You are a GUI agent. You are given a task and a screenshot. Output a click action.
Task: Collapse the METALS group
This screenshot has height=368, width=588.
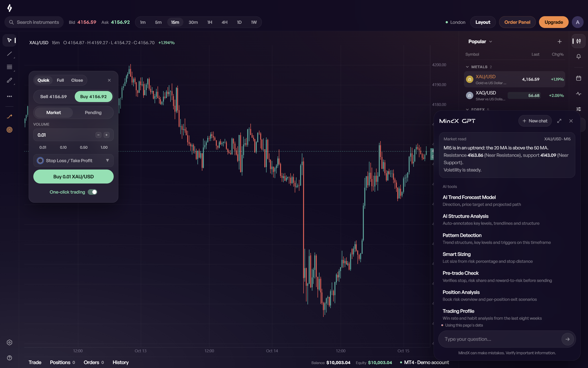point(467,67)
